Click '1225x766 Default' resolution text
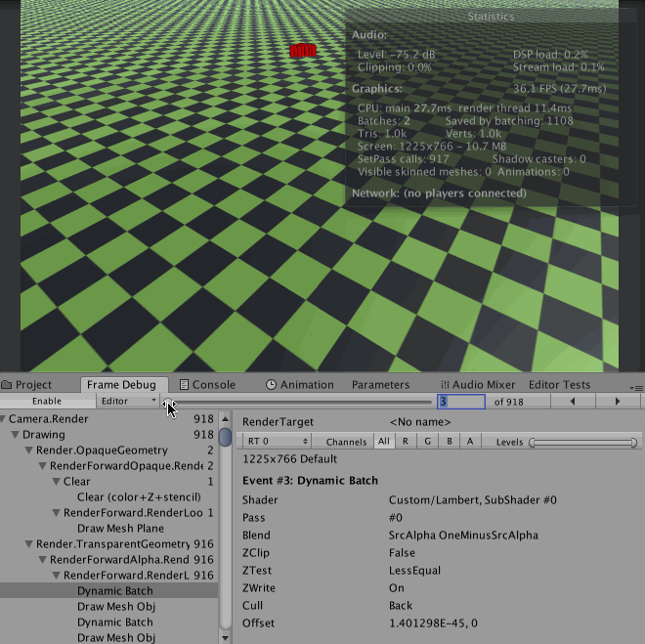 coord(289,459)
